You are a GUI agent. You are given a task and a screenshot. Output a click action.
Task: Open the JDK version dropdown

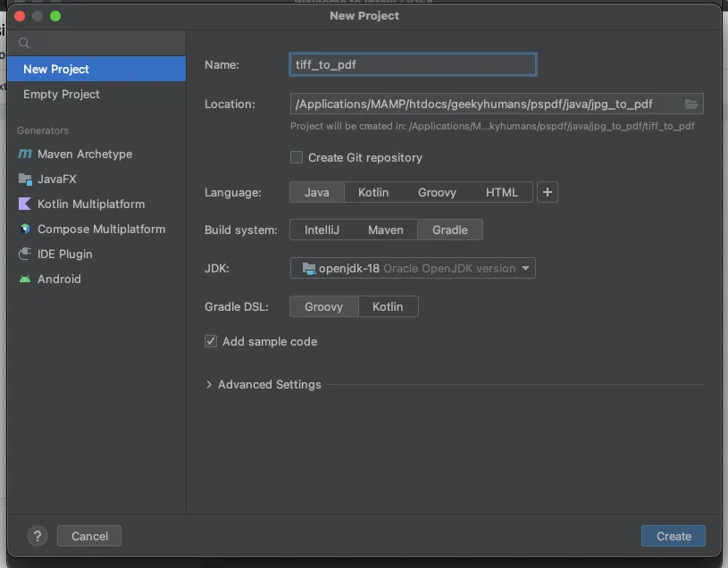point(412,268)
